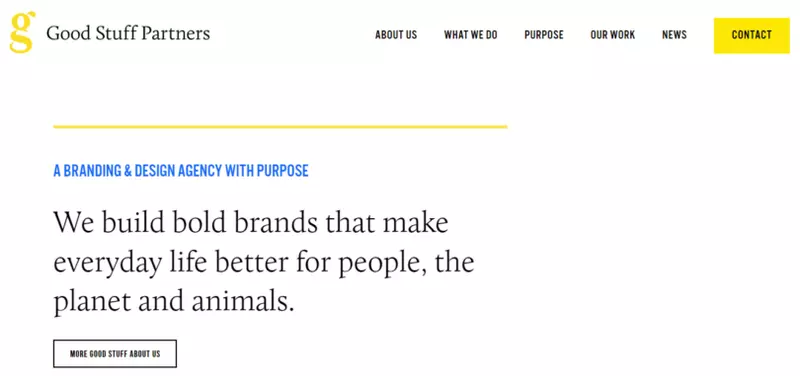Click the headline line starting "We build bold"

click(x=251, y=222)
